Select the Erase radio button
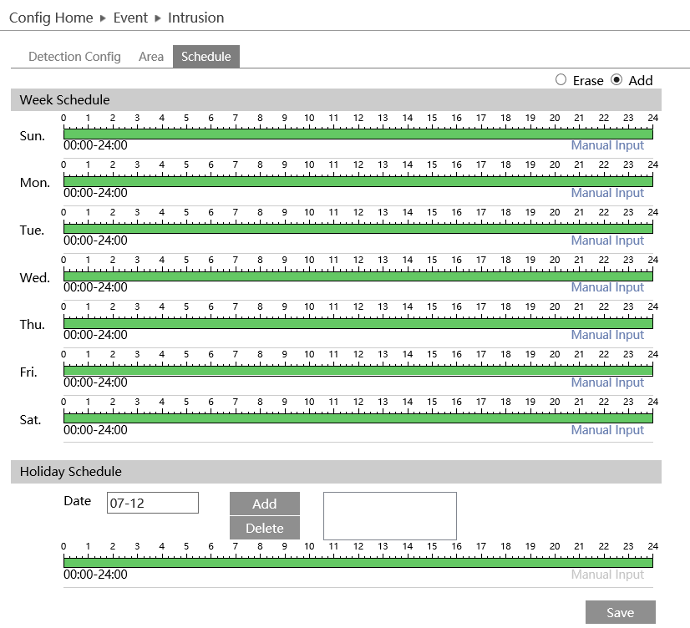The image size is (690, 628). [561, 80]
